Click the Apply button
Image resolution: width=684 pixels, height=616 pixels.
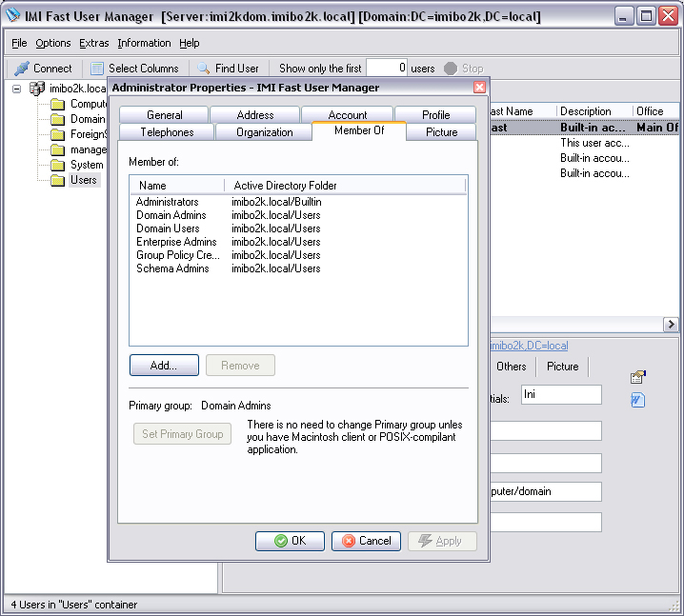coord(442,541)
